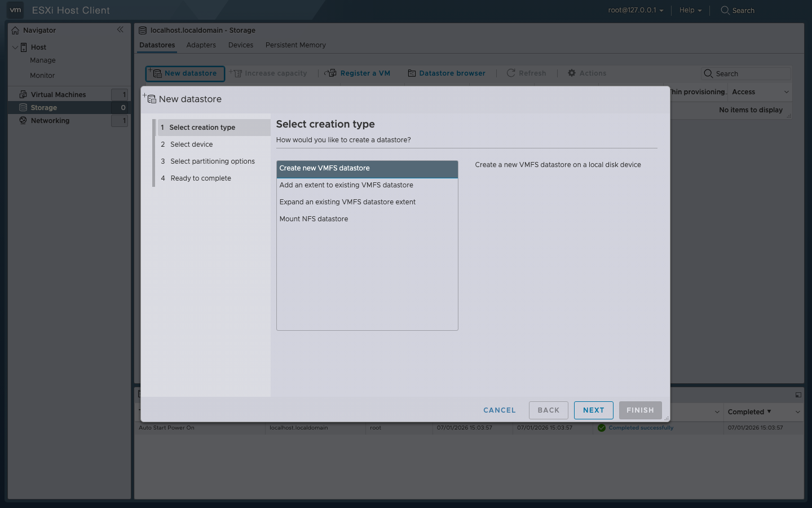This screenshot has width=812, height=508.
Task: Go to wizard step 1 Select creation type
Action: tap(213, 128)
